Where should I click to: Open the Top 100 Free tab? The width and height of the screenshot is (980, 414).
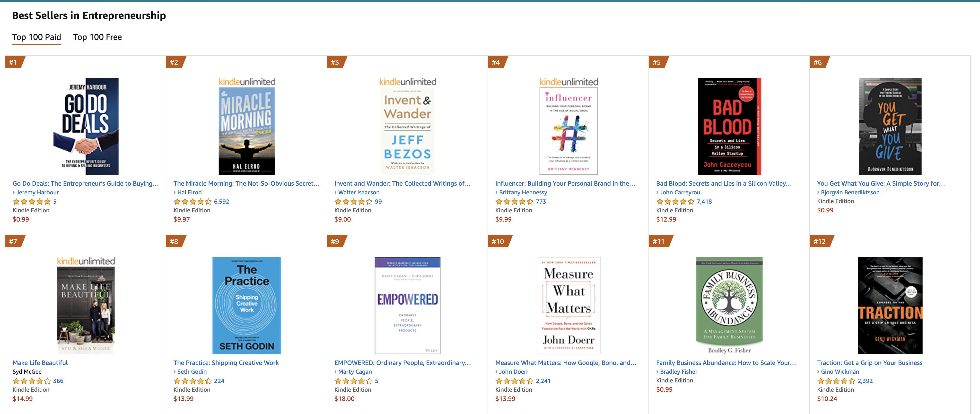(97, 37)
